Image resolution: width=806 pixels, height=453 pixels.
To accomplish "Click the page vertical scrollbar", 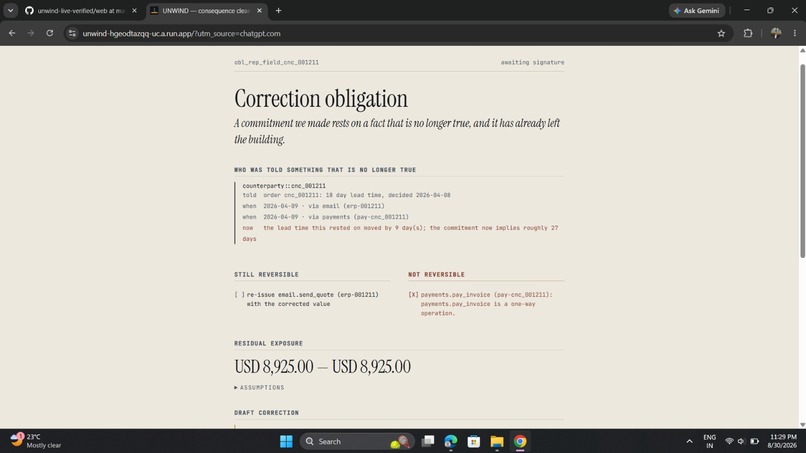I will tap(802, 160).
